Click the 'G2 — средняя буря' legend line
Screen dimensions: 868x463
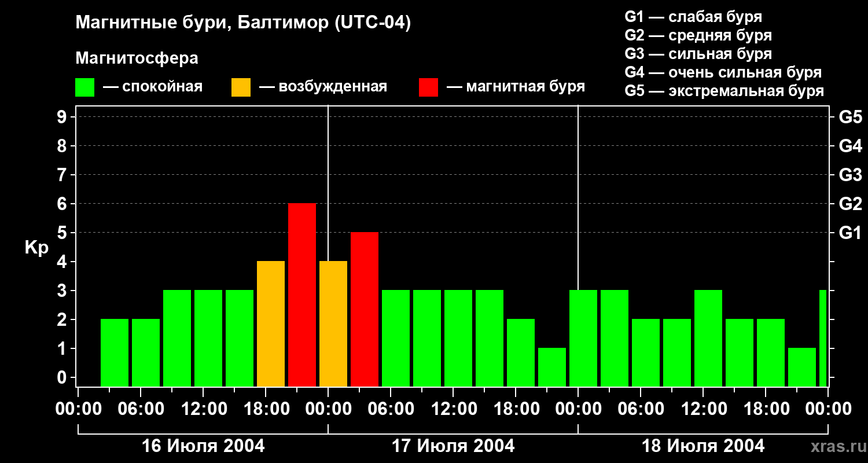click(x=698, y=36)
